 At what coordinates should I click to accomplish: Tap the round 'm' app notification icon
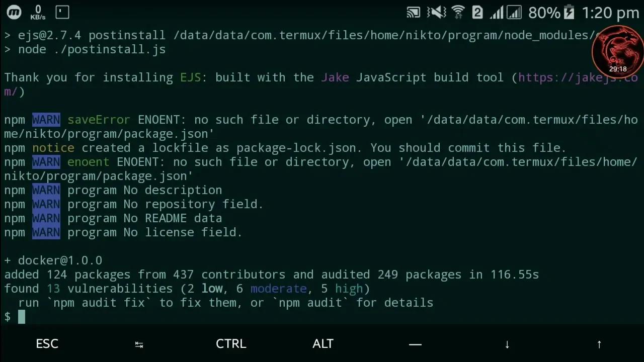tap(14, 12)
